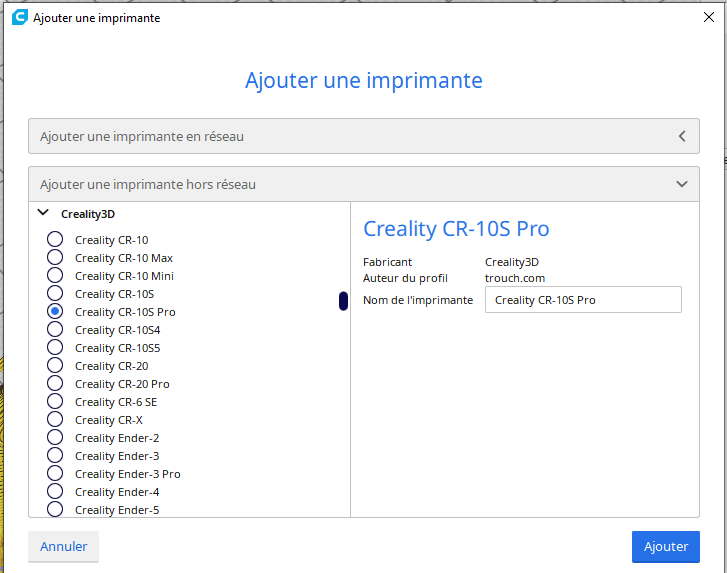Select the Creality CR-10 Mini radio button
This screenshot has width=727, height=573.
click(55, 275)
